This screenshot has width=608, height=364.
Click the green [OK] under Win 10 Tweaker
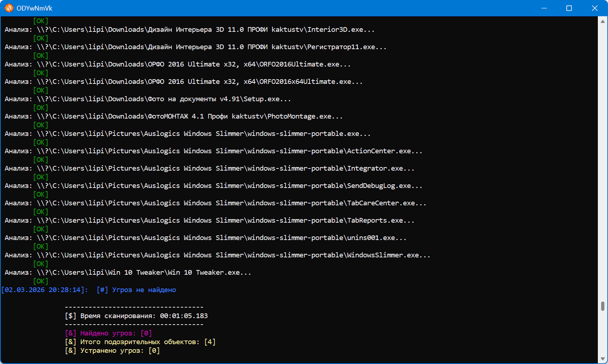tap(41, 281)
